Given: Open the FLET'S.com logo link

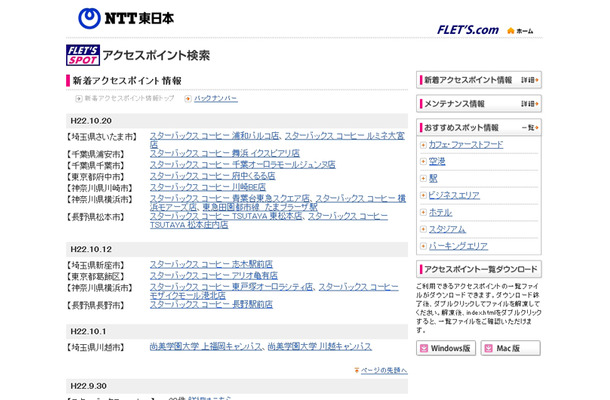Looking at the screenshot, I should [468, 30].
